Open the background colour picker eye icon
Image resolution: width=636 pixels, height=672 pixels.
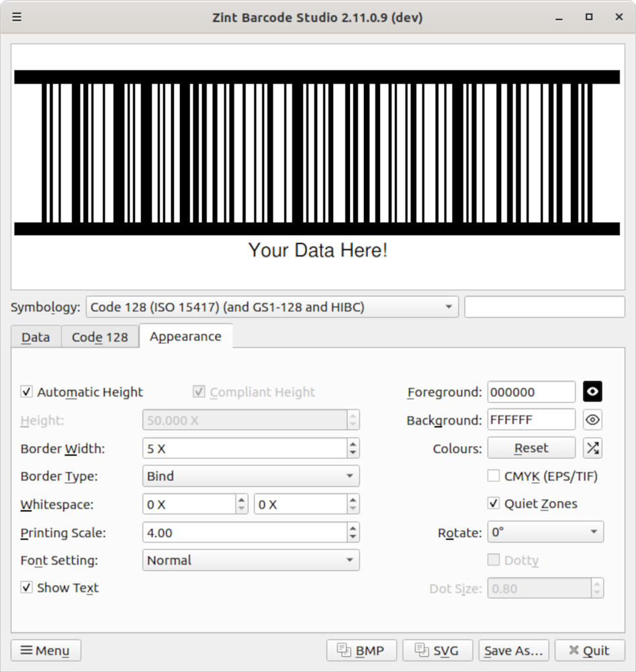coord(592,419)
